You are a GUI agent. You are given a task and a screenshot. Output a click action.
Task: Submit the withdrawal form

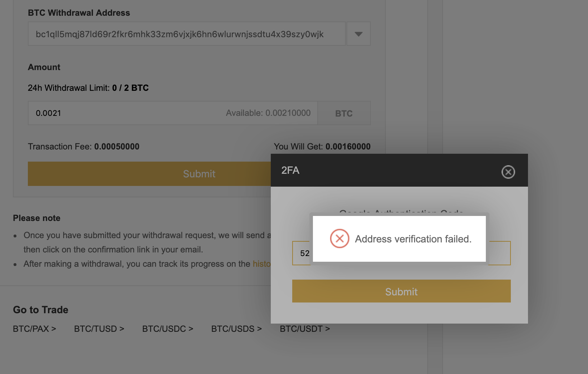tap(149, 174)
